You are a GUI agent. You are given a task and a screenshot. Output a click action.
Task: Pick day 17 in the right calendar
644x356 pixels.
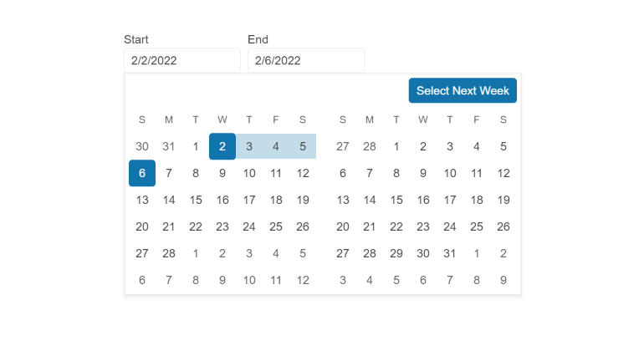click(450, 200)
